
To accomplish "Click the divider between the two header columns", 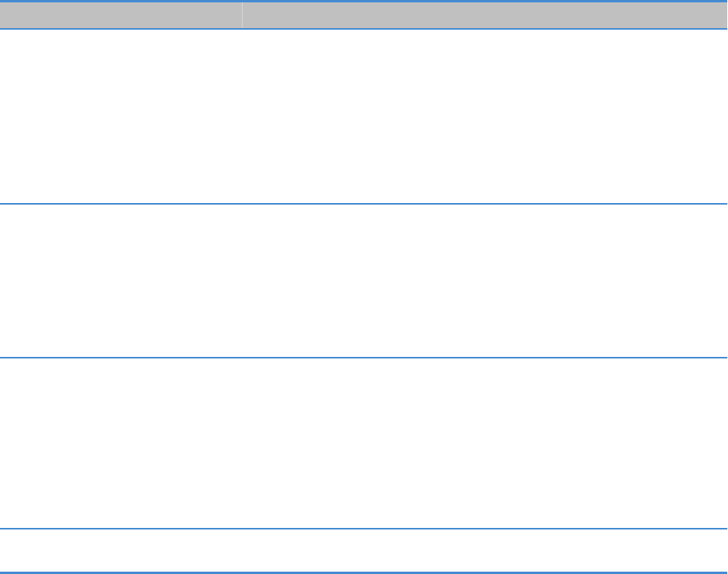I will pos(242,15).
